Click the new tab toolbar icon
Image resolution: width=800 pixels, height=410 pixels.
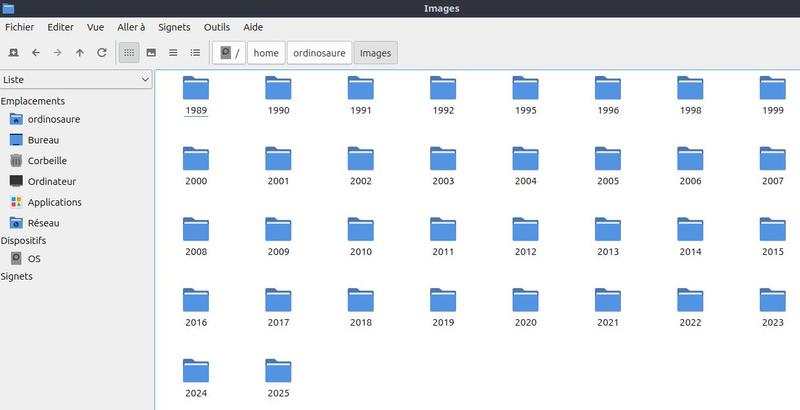pos(13,52)
